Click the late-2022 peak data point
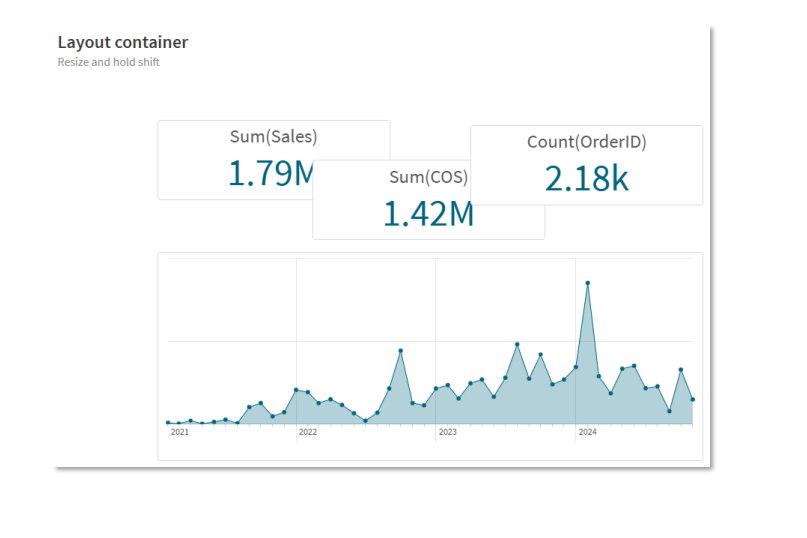Image resolution: width=807 pixels, height=538 pixels. (x=400, y=350)
